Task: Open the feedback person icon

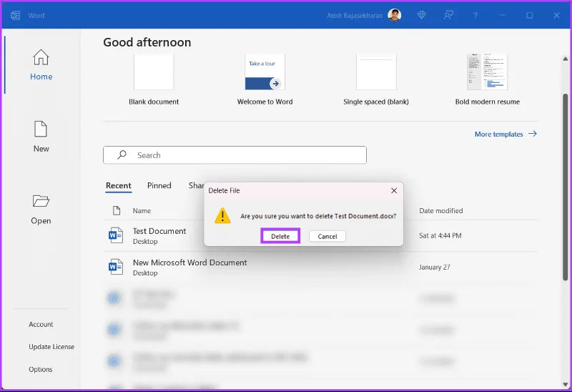Action: (x=448, y=15)
